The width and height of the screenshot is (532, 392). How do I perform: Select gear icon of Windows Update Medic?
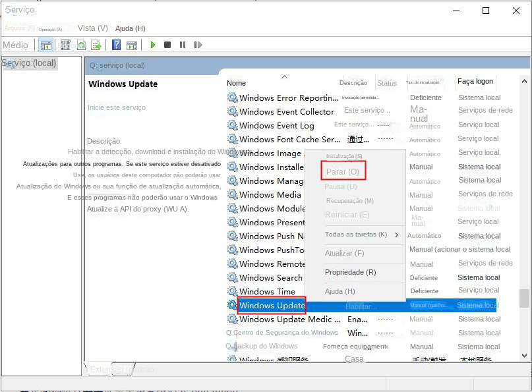click(232, 319)
